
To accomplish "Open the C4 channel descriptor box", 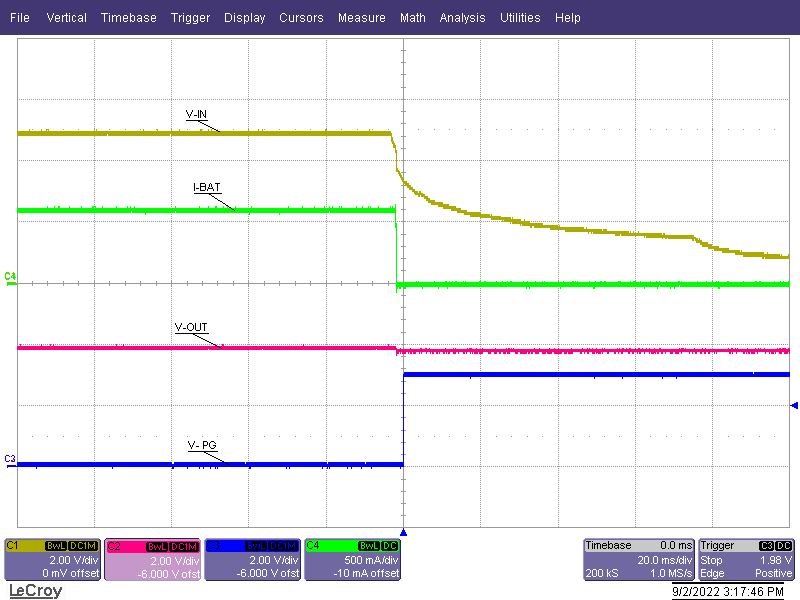I will pyautogui.click(x=352, y=562).
